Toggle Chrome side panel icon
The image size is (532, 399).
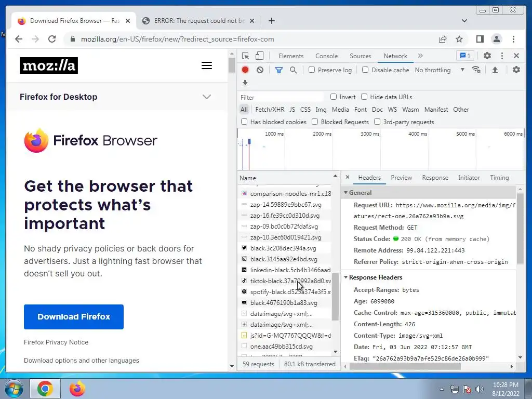click(480, 39)
